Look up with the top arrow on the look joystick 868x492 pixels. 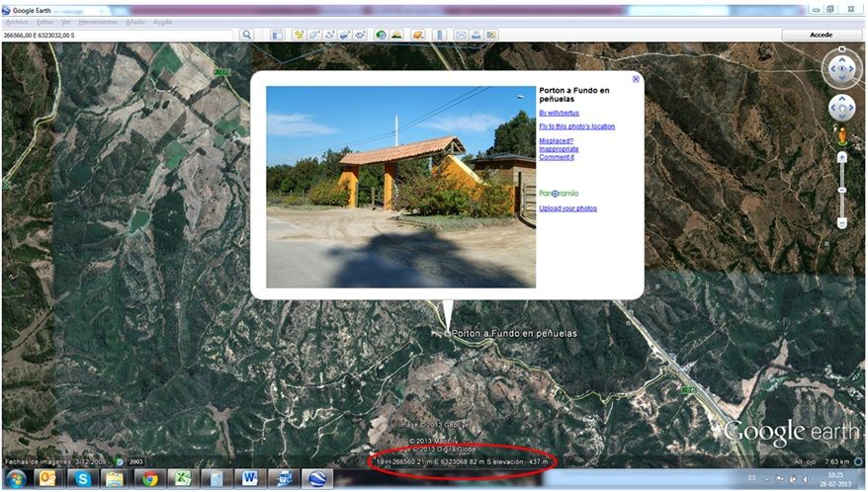(x=842, y=58)
